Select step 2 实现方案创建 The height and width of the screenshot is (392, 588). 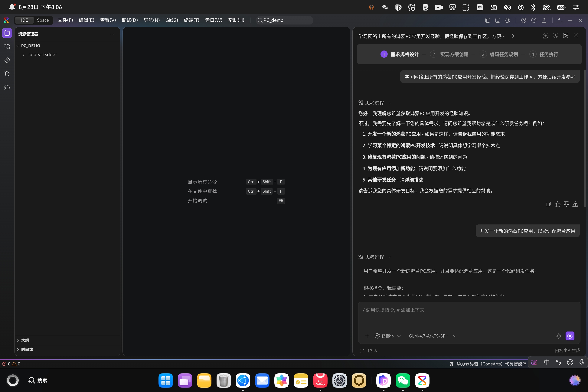(x=449, y=54)
